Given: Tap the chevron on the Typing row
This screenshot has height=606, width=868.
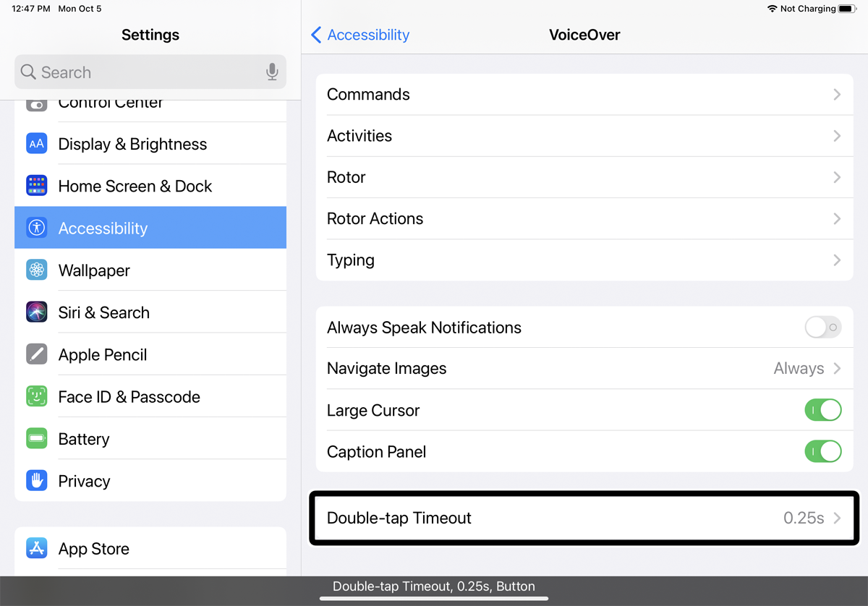Looking at the screenshot, I should [x=837, y=260].
